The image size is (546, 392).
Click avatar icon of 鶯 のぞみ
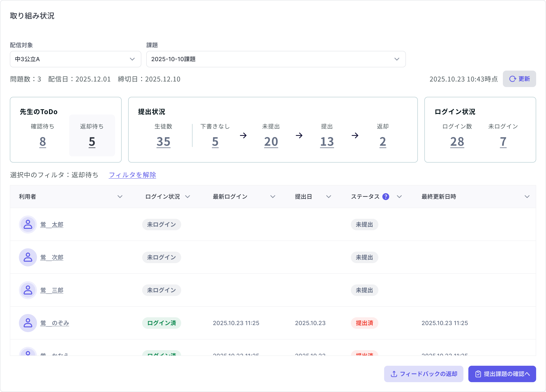[x=28, y=323]
